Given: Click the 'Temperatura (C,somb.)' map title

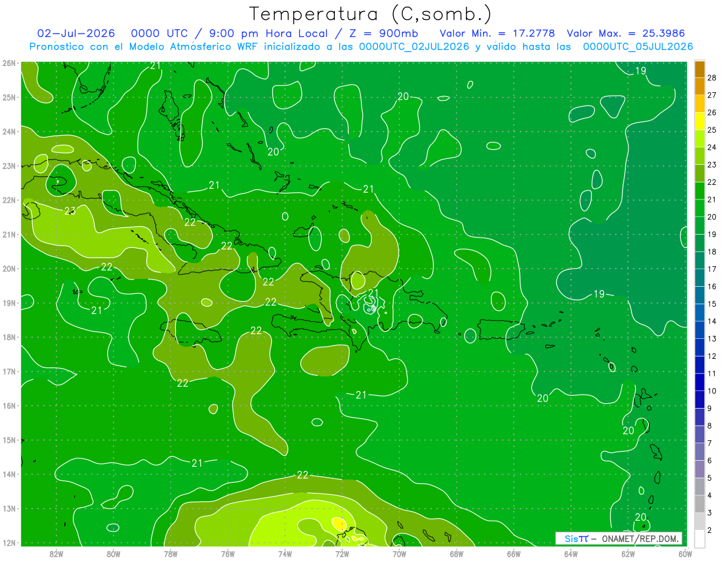Looking at the screenshot, I should point(371,13).
